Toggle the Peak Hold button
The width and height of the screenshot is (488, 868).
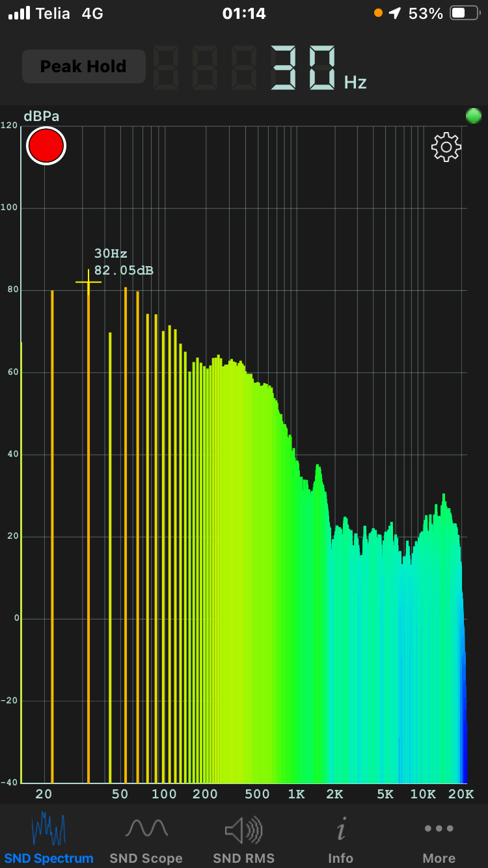(83, 66)
